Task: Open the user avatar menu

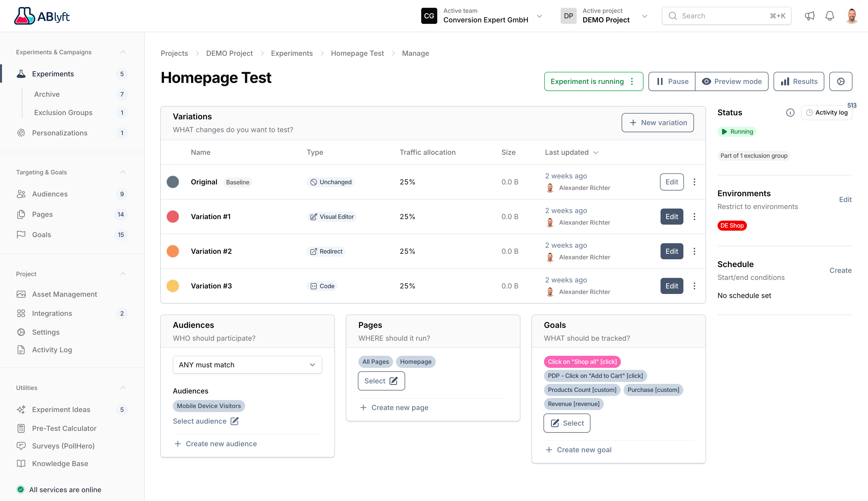Action: click(852, 16)
